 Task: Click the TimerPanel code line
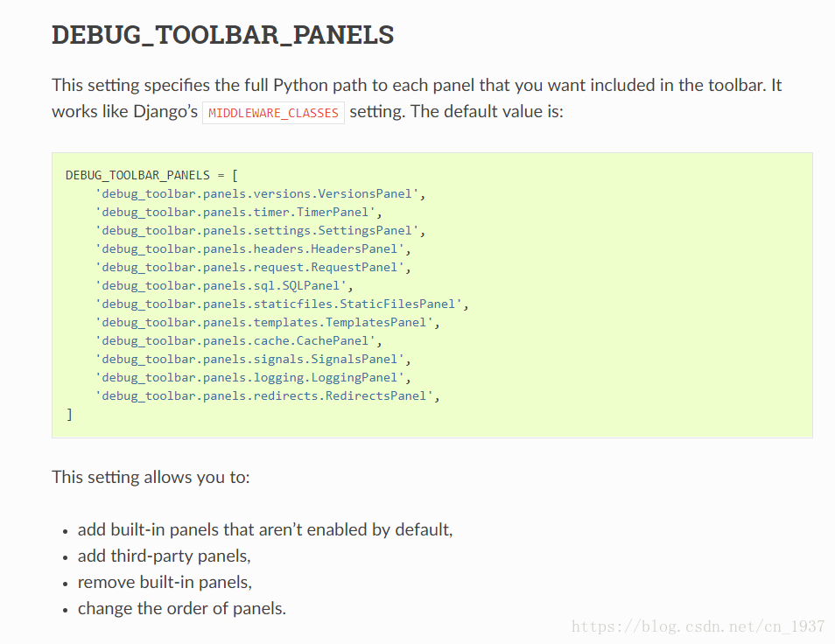[239, 212]
